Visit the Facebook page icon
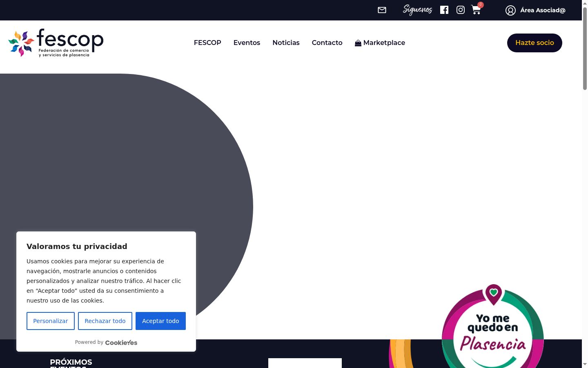Image resolution: width=588 pixels, height=368 pixels. click(x=444, y=10)
